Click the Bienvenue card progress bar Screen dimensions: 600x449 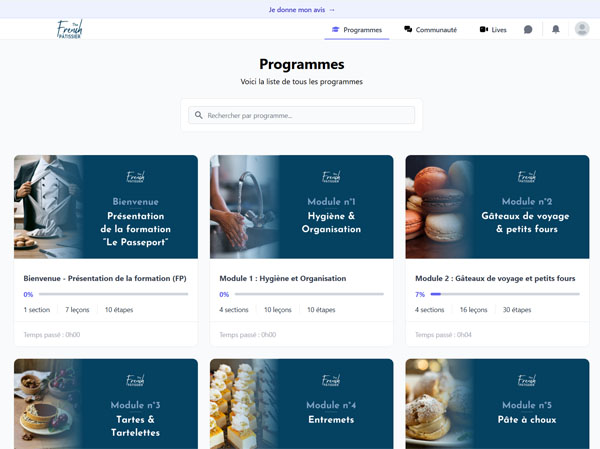pos(113,294)
